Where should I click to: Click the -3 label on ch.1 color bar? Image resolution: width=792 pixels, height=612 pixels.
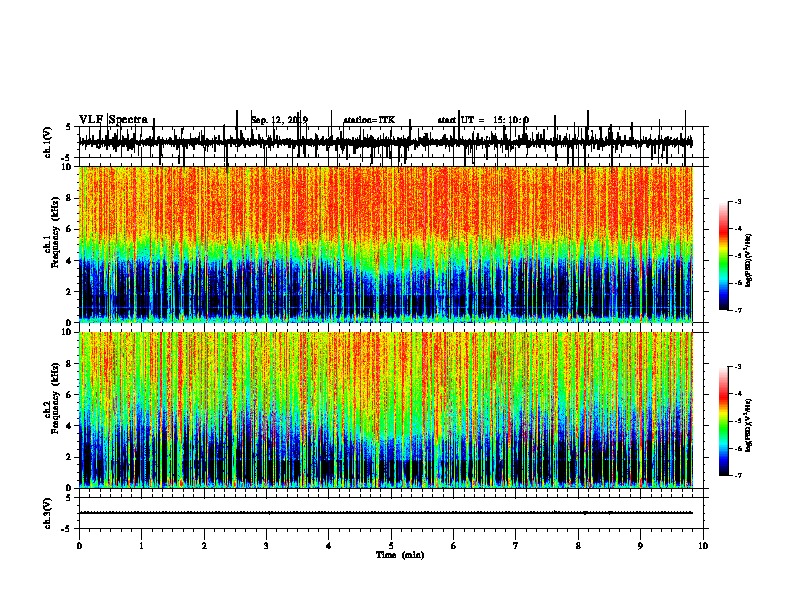738,201
